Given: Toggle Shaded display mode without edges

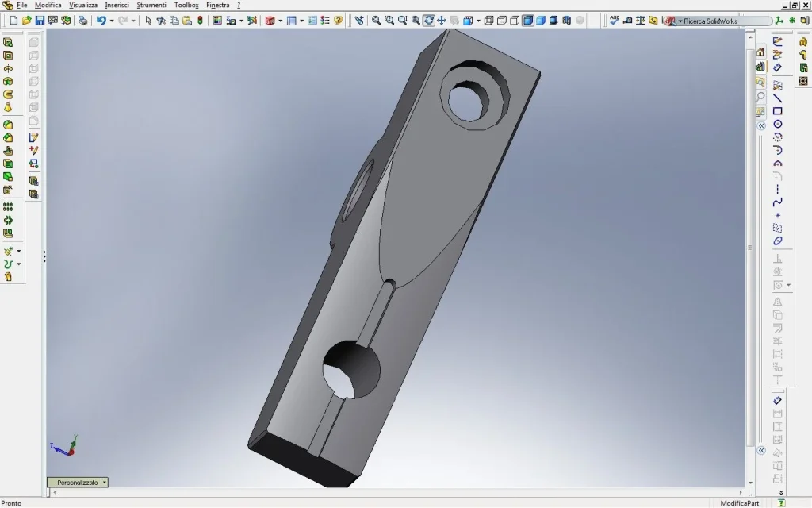Looking at the screenshot, I should [541, 21].
